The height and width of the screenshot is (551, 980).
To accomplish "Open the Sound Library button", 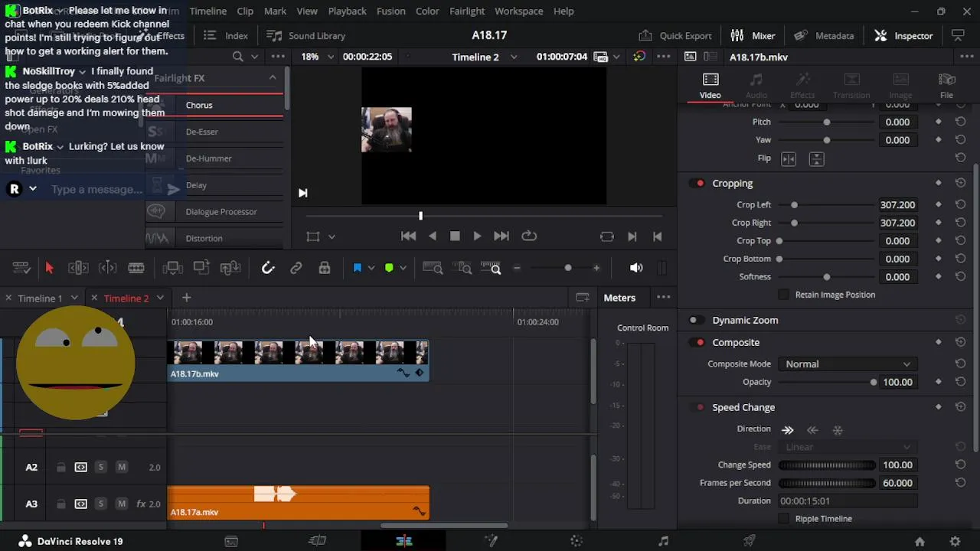I will [x=305, y=35].
